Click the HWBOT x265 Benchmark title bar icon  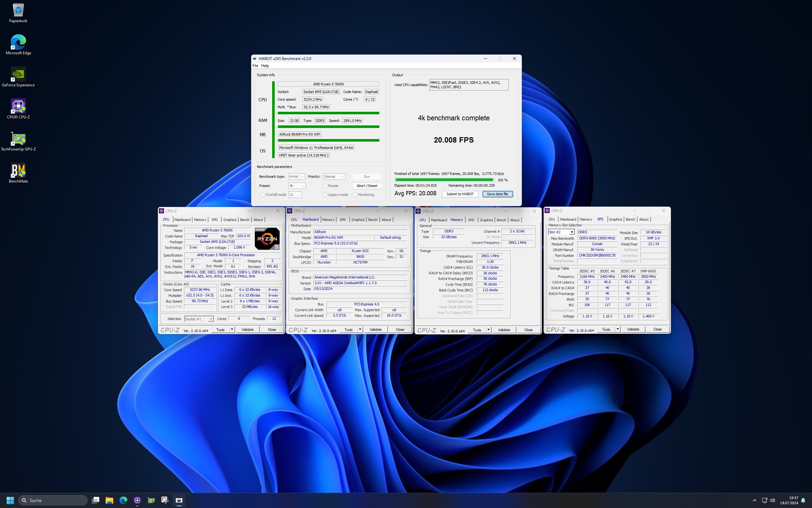[255, 58]
